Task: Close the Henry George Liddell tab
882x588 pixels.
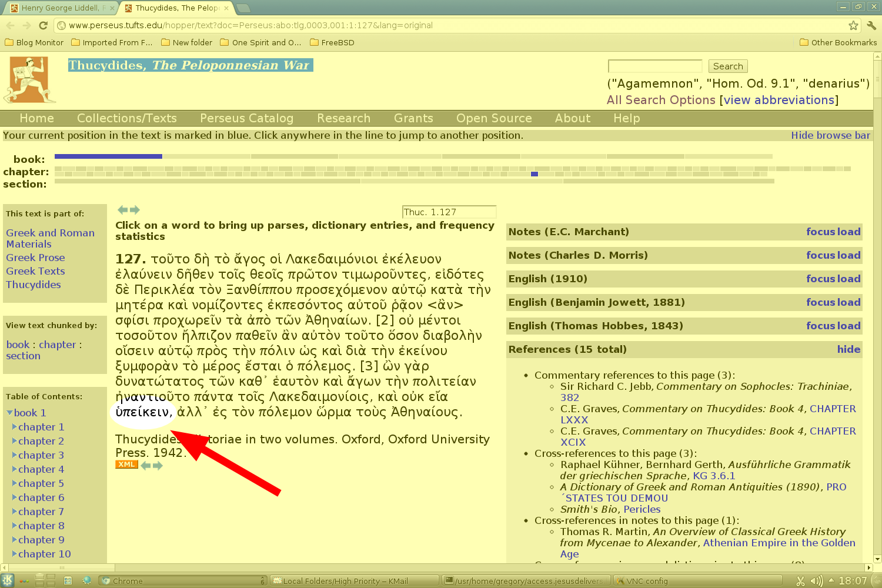Action: (x=112, y=8)
